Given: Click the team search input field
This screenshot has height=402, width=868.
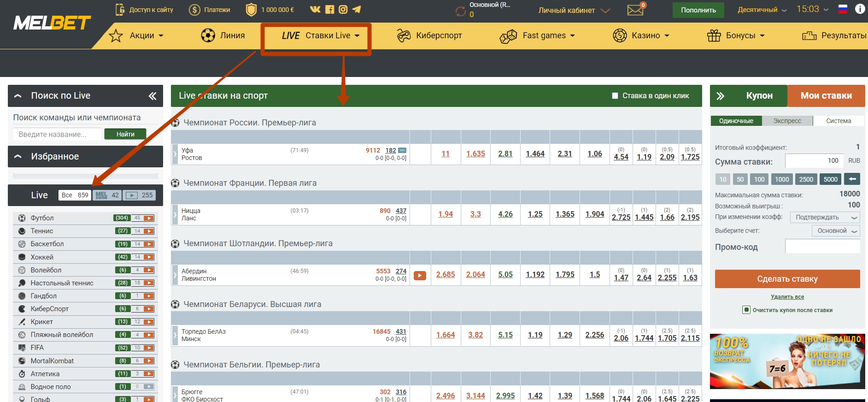Looking at the screenshot, I should point(57,134).
